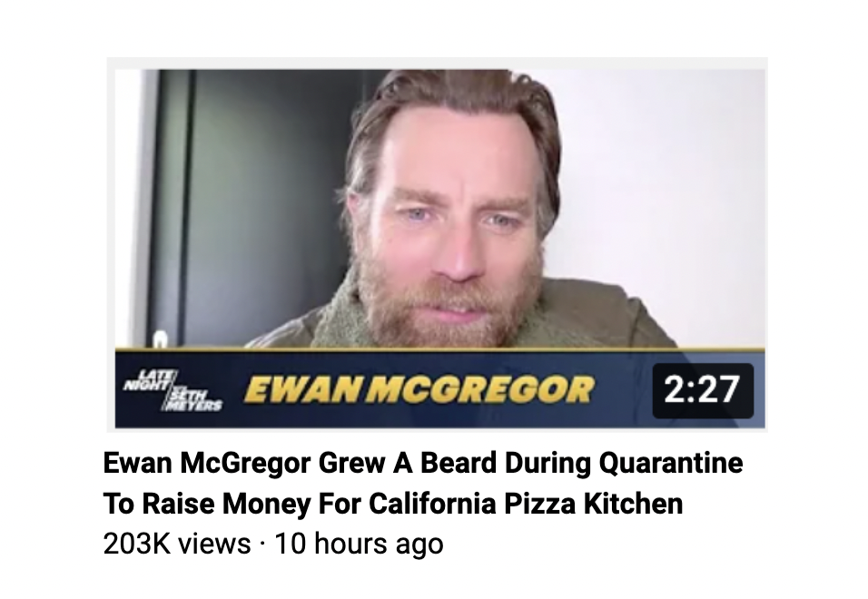The width and height of the screenshot is (868, 599).
Task: Click the '10 hours ago' timestamp
Action: (360, 544)
